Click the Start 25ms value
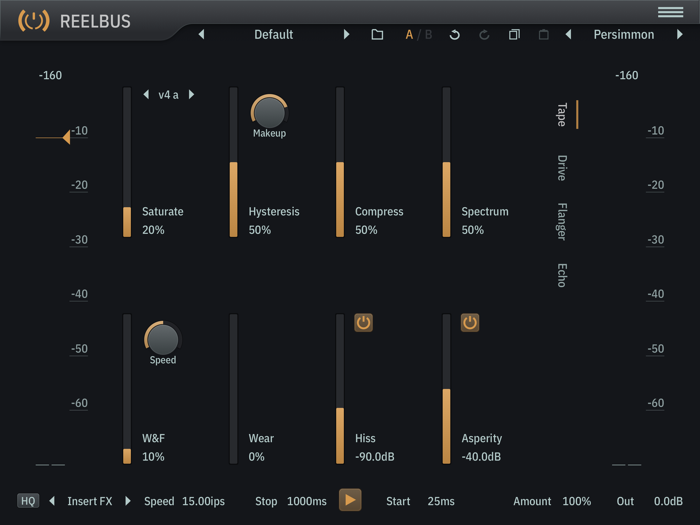Screen dimensions: 700x525 tap(441, 501)
